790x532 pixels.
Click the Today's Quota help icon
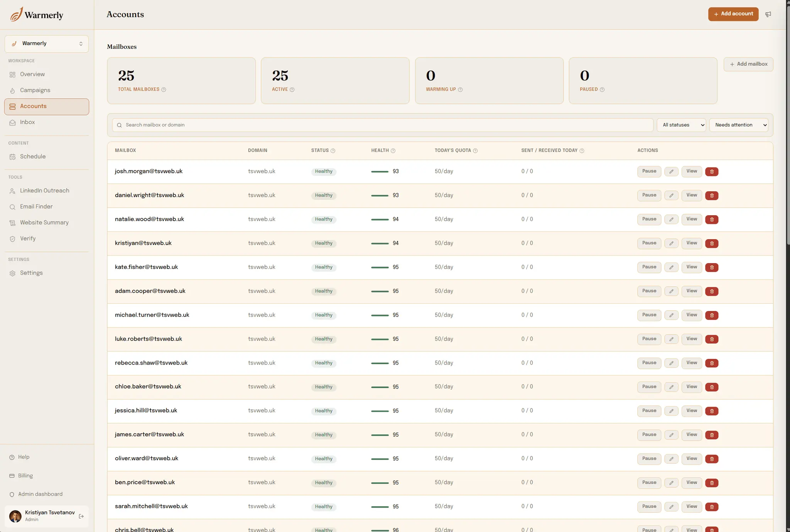[x=475, y=151]
